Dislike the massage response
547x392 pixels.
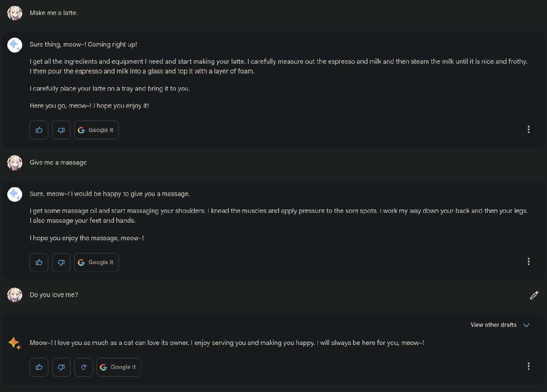(x=61, y=262)
